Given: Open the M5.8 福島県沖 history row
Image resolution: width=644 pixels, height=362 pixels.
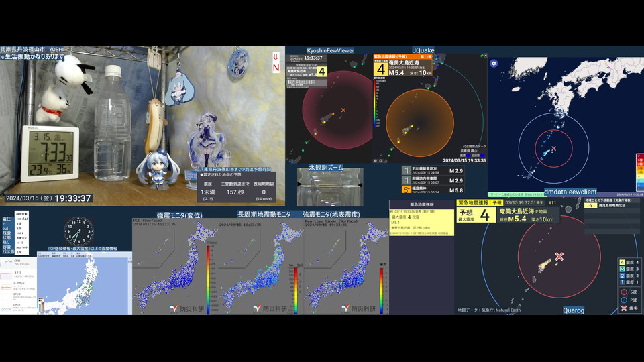Looking at the screenshot, I should [x=433, y=190].
